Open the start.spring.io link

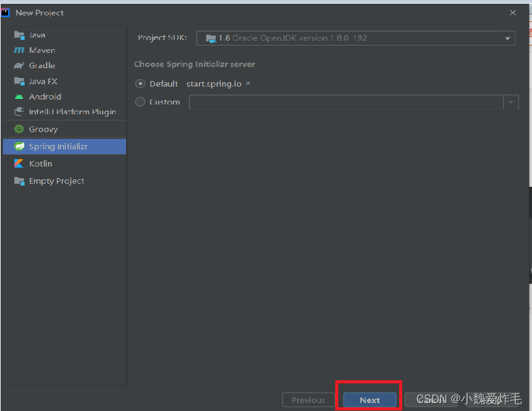click(214, 84)
